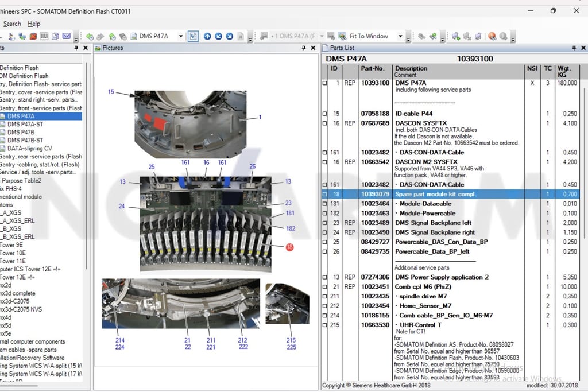
Task: Pin the Pictures panel with pushpin icon
Action: coord(304,48)
